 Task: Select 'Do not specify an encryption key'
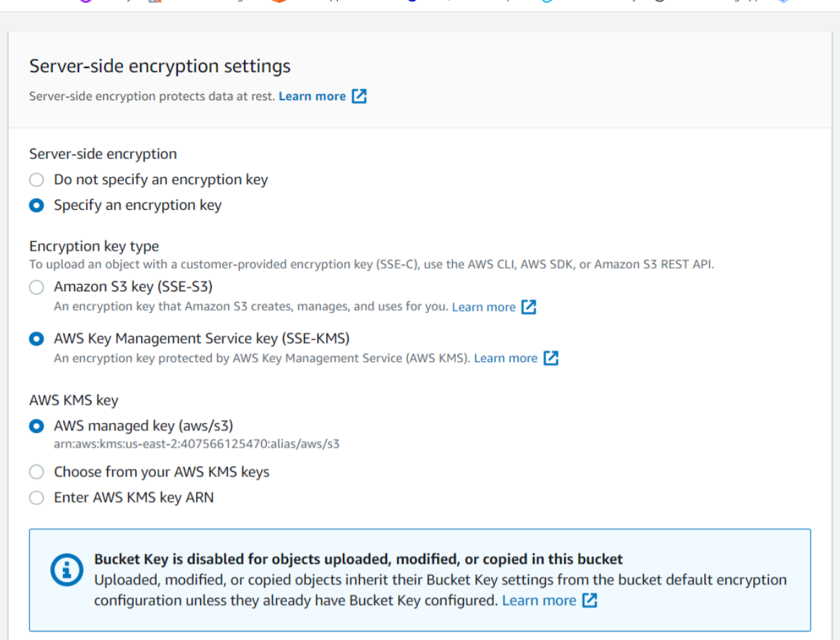tap(36, 180)
